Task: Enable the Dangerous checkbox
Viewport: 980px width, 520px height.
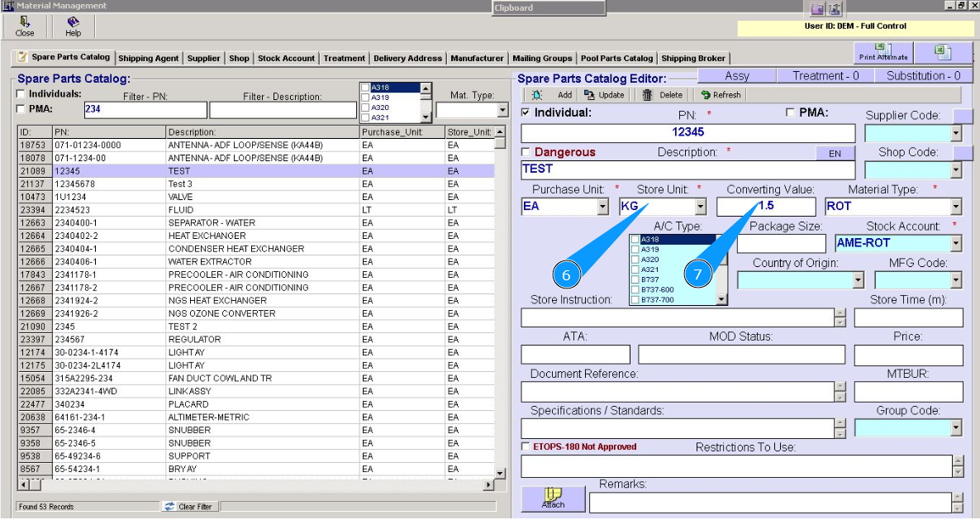Action: [526, 152]
